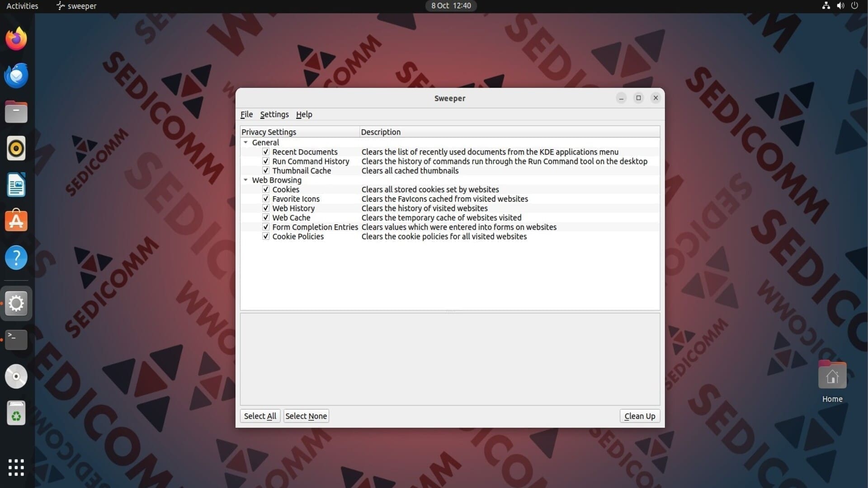The image size is (868, 488).
Task: Open the network status icon in top bar
Action: click(826, 5)
